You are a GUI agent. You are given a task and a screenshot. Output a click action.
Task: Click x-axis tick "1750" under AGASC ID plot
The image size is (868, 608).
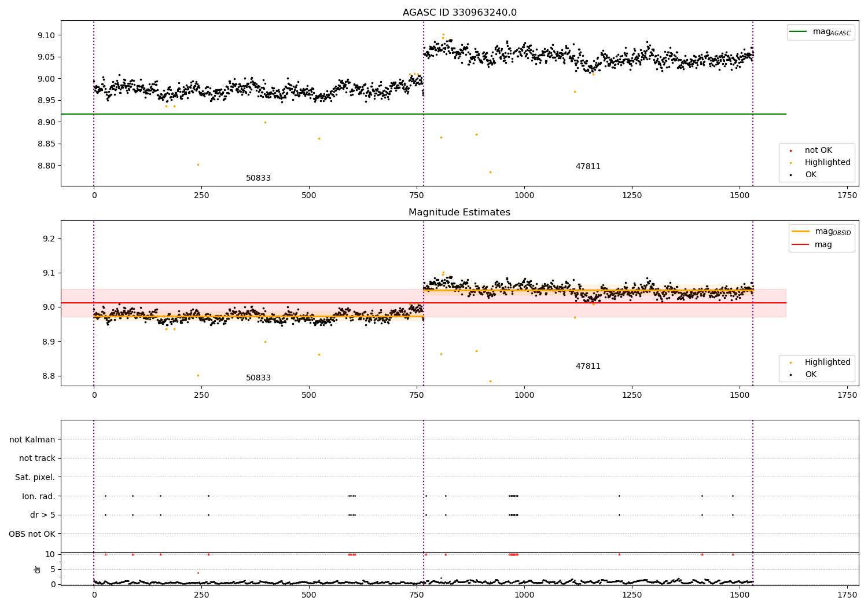[x=847, y=195]
